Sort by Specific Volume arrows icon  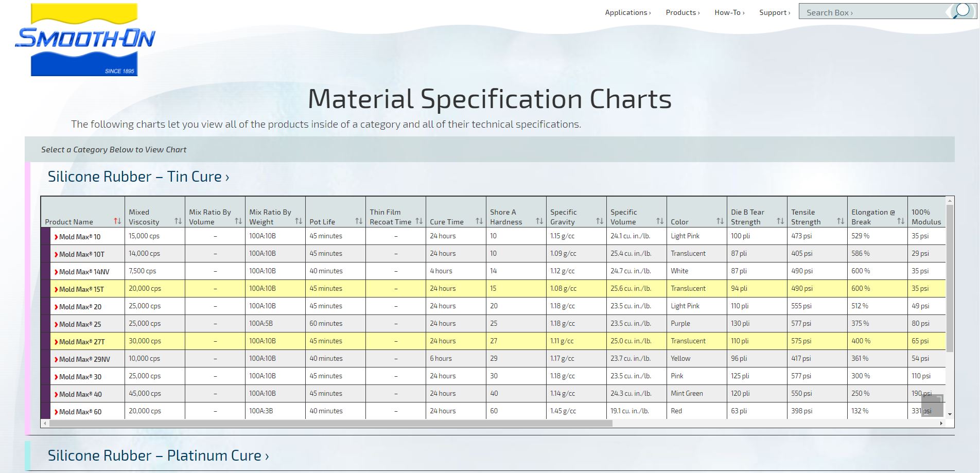(x=660, y=221)
